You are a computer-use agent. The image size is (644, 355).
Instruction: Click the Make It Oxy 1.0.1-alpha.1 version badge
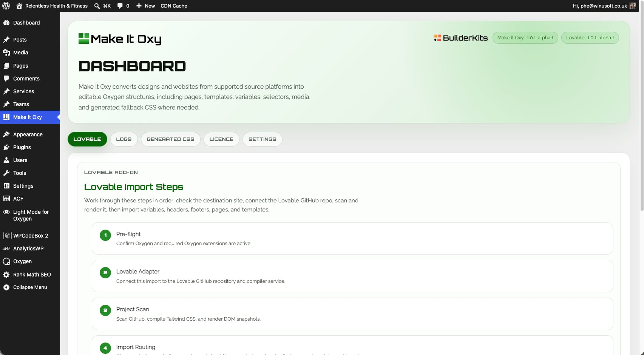[x=525, y=38]
